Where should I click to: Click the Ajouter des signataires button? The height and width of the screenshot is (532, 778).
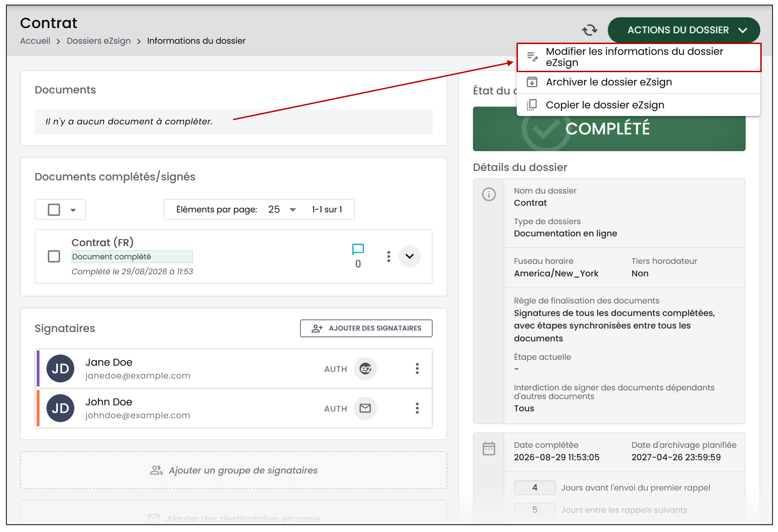coord(366,328)
